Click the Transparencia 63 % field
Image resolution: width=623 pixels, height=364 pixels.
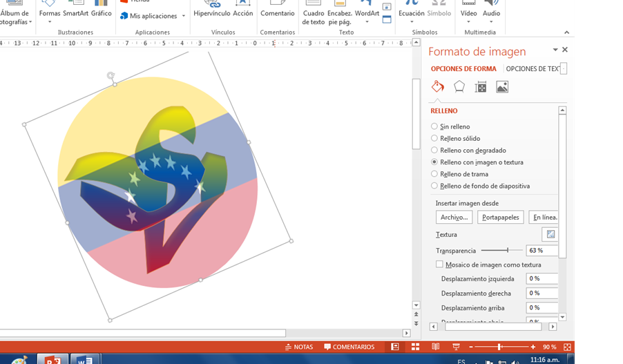click(542, 250)
